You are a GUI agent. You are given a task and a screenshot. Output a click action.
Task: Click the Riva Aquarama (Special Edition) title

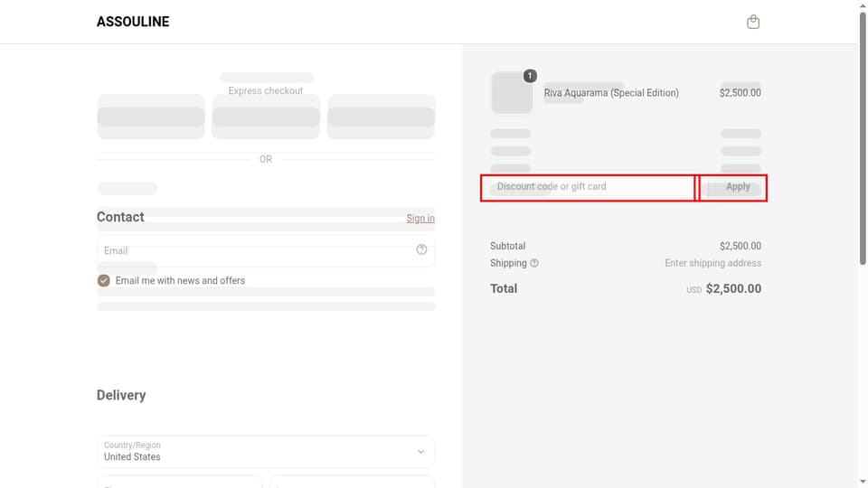(x=611, y=93)
